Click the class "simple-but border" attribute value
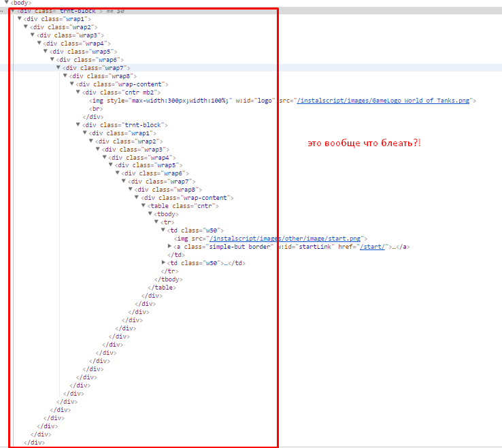This screenshot has height=448, width=502. point(241,247)
